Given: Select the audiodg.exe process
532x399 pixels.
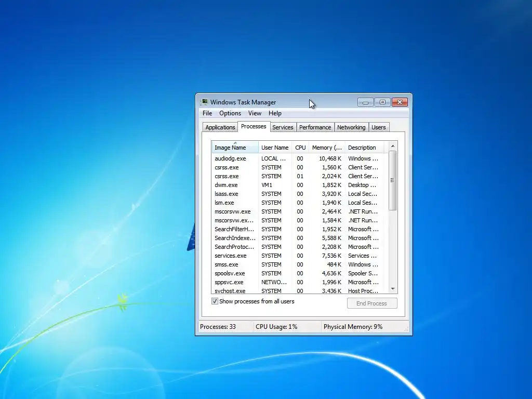Looking at the screenshot, I should pyautogui.click(x=300, y=158).
